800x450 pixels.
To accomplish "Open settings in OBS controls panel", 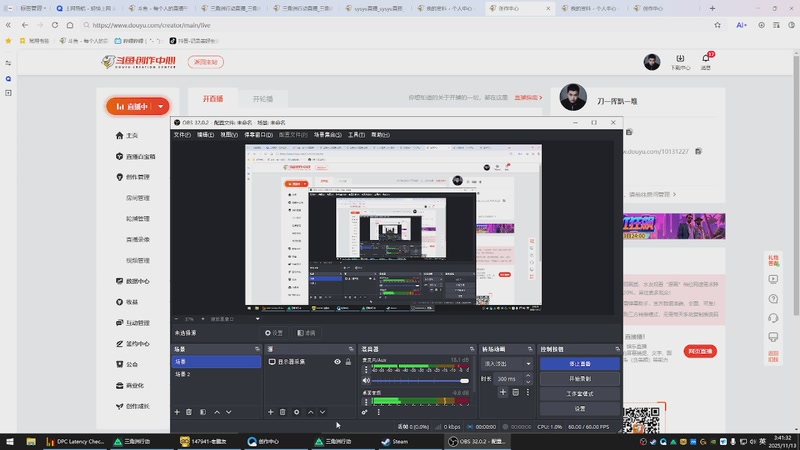I will click(x=580, y=408).
